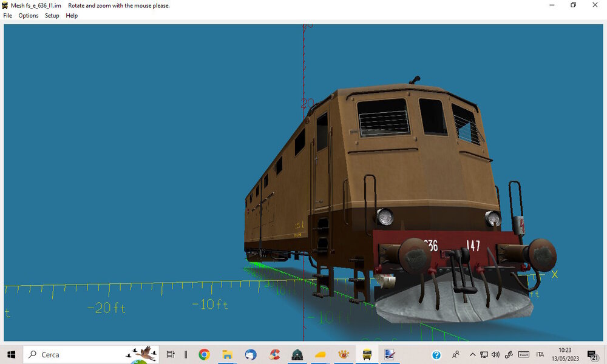Open the volume speaker tray icon
607x364 pixels.
click(495, 354)
